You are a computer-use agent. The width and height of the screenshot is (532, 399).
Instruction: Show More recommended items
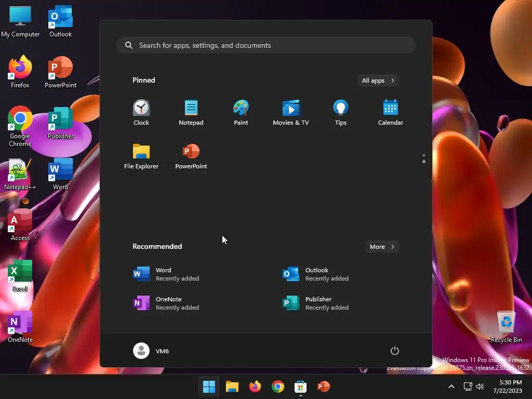(x=382, y=247)
